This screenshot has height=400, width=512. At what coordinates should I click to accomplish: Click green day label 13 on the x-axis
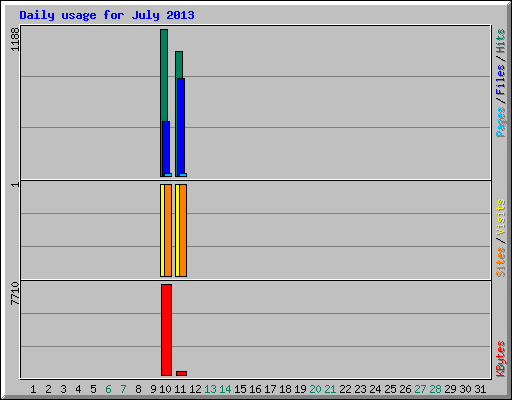[x=210, y=389]
